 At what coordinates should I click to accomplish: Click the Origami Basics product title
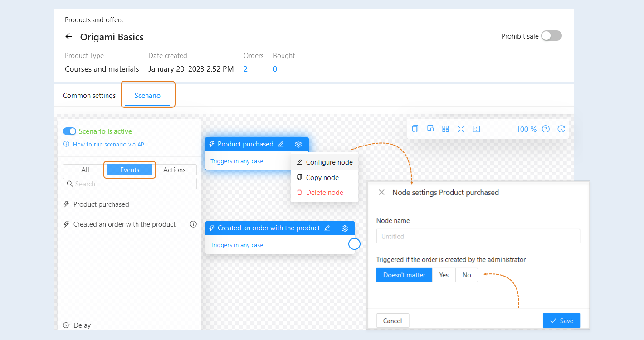pos(112,37)
